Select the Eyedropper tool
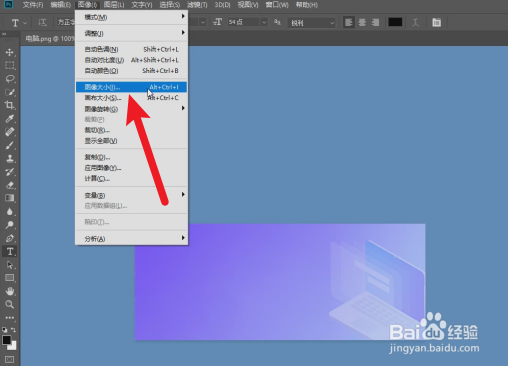The image size is (508, 366). pos(10,119)
